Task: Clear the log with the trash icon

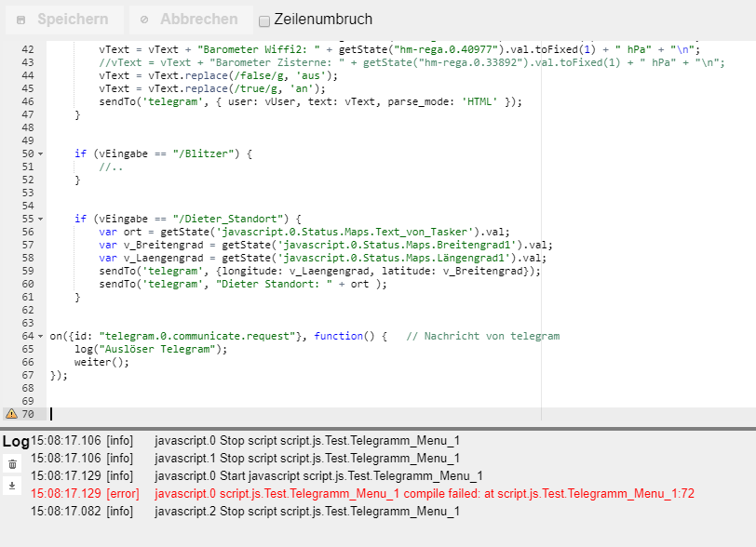Action: pos(12,464)
